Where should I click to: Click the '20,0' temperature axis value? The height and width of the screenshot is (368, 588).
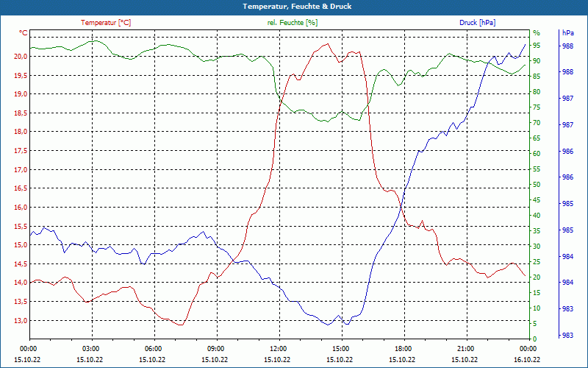point(21,57)
